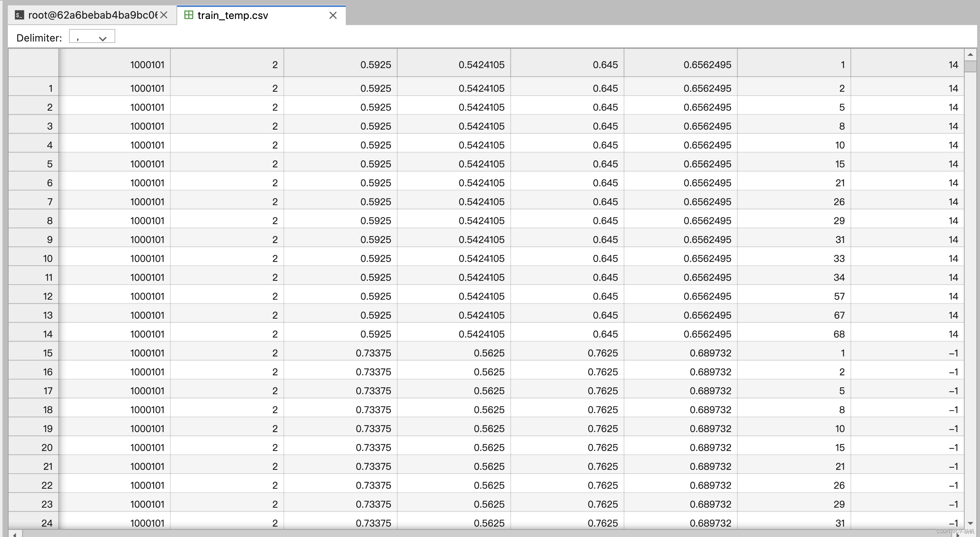Viewport: 980px width, 537px height.
Task: Select row header 1
Action: click(x=34, y=88)
